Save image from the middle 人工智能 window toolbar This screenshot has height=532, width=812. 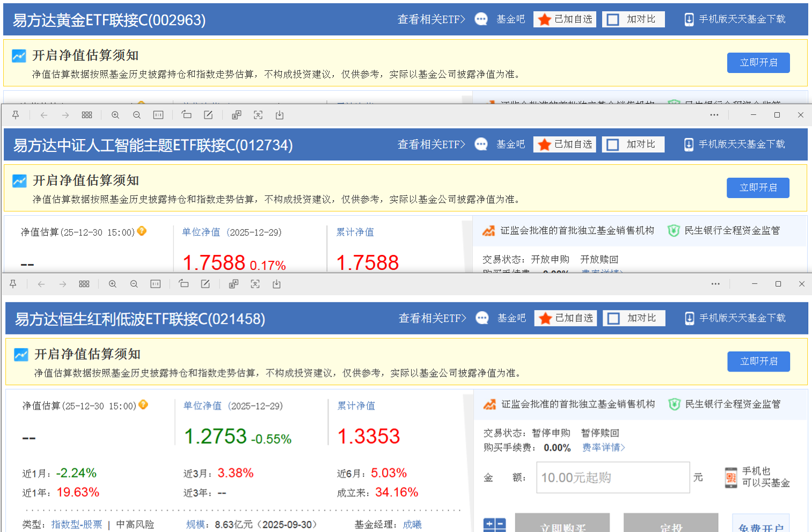pos(280,115)
